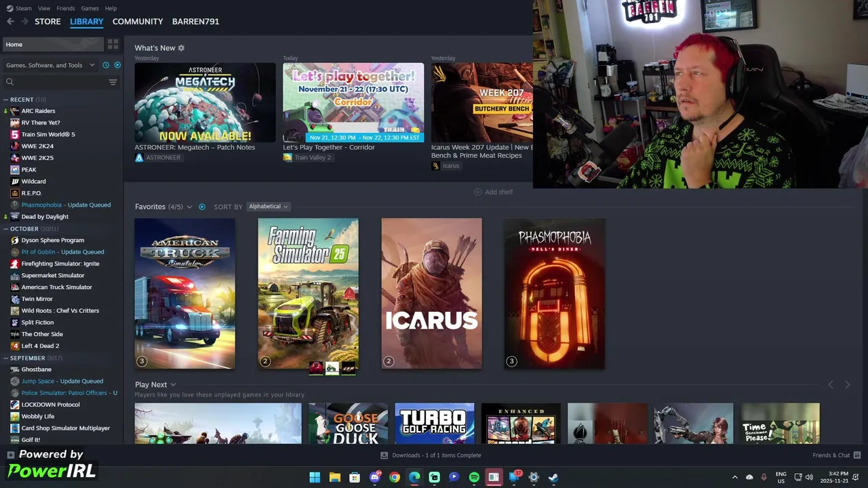Viewport: 868px width, 488px height.
Task: Click the ASTRONEER publisher icon
Action: click(139, 157)
